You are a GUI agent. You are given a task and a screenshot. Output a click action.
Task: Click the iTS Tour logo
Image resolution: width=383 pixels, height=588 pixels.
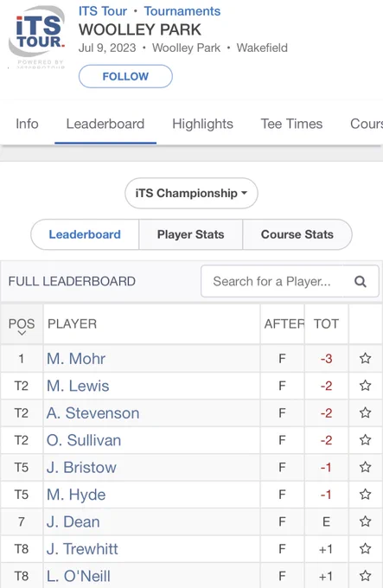tap(37, 36)
